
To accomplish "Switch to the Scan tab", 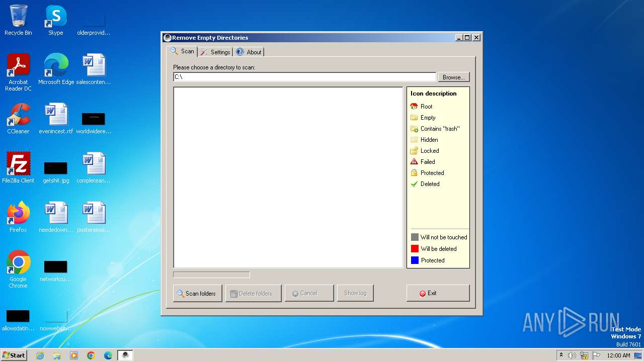I will pos(182,51).
